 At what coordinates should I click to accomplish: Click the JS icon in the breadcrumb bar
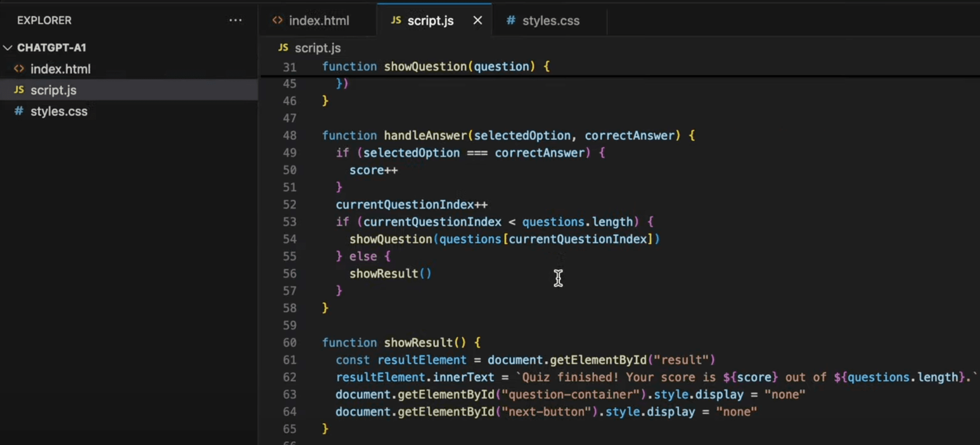(283, 48)
